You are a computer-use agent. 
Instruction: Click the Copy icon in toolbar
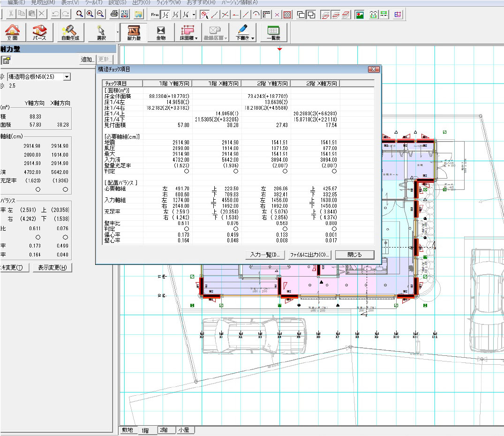pyautogui.click(x=22, y=14)
